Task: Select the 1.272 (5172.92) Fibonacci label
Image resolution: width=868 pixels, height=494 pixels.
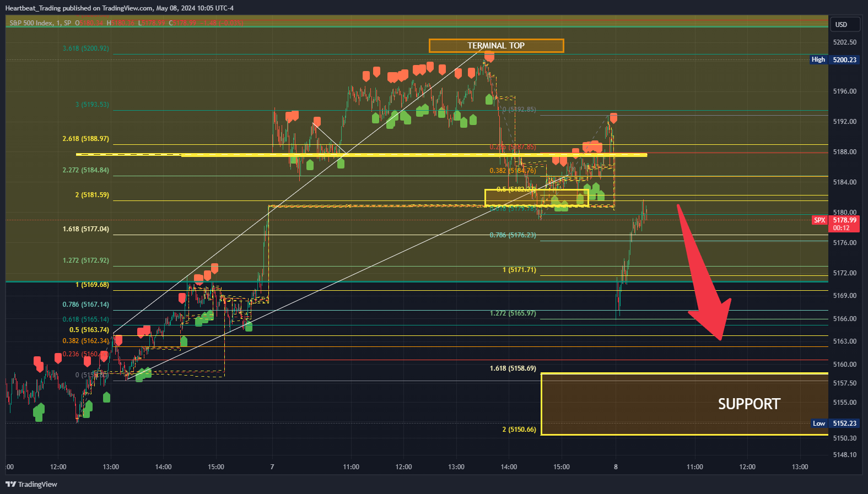Action: point(86,260)
